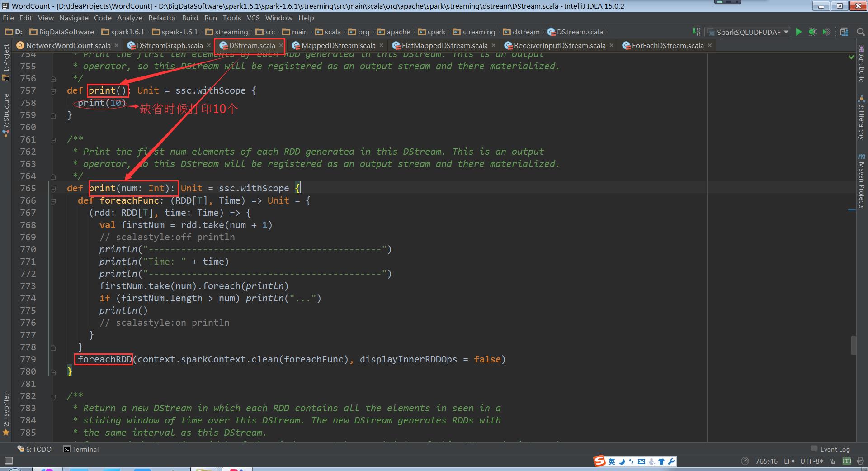Open the Help menu
The image size is (868, 471).
(306, 18)
